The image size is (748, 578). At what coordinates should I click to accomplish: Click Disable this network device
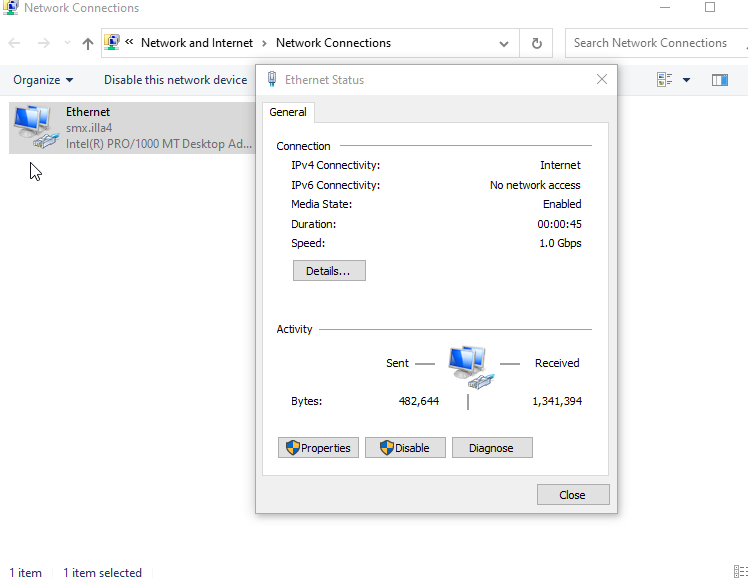point(175,80)
